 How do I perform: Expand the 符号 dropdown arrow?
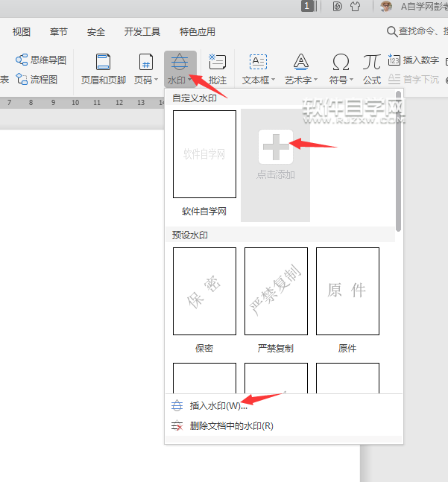351,80
